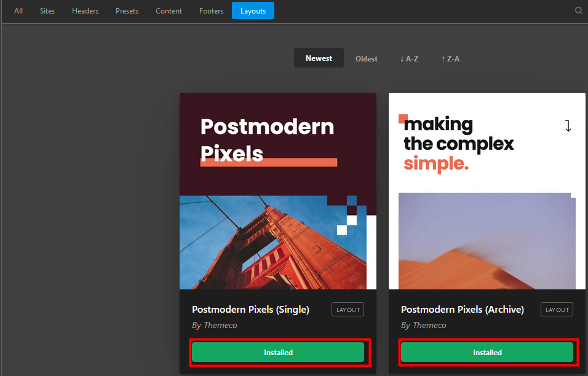Click the Postmodern Pixels (Archive) title

coord(463,309)
